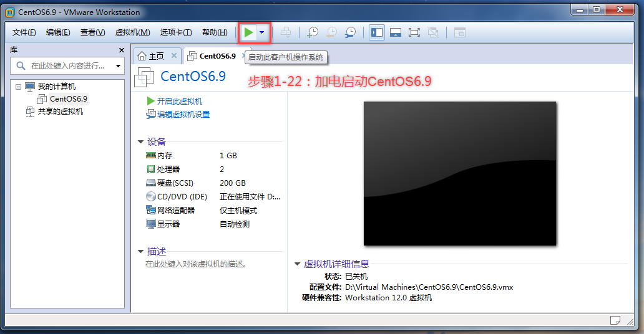Viewport: 644px width, 334px height.
Task: Open the 查看(V) menu
Action: [x=92, y=32]
